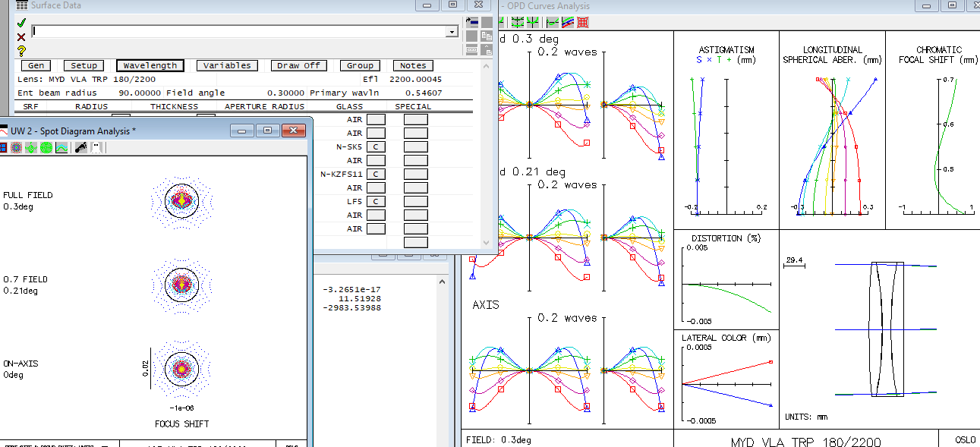Toggle the Draw Off button
The height and width of the screenshot is (447, 980).
pyautogui.click(x=298, y=65)
